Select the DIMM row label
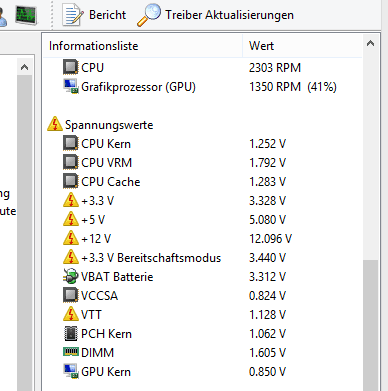This screenshot has width=388, height=391. (97, 353)
